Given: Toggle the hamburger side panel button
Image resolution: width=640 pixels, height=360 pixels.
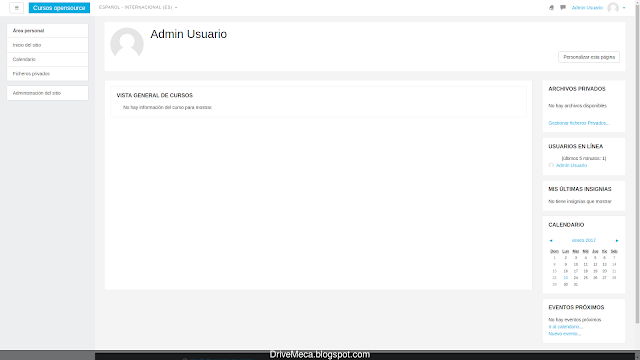Looking at the screenshot, I should [16, 8].
